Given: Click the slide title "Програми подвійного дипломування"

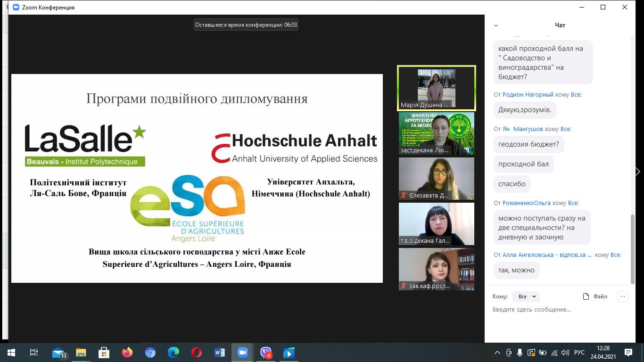Looking at the screenshot, I should click(x=197, y=99).
